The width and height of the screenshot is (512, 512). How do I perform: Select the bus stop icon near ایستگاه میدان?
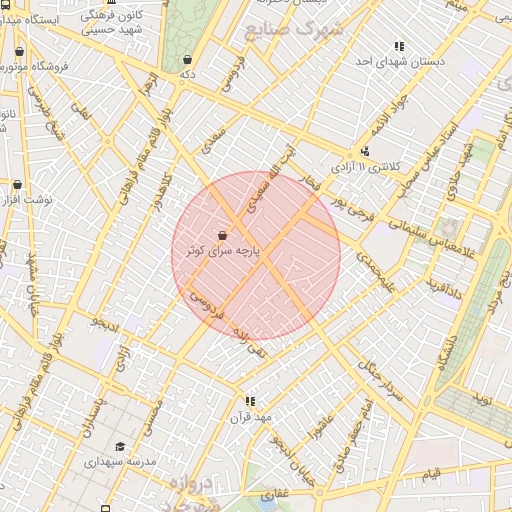[6, 5]
